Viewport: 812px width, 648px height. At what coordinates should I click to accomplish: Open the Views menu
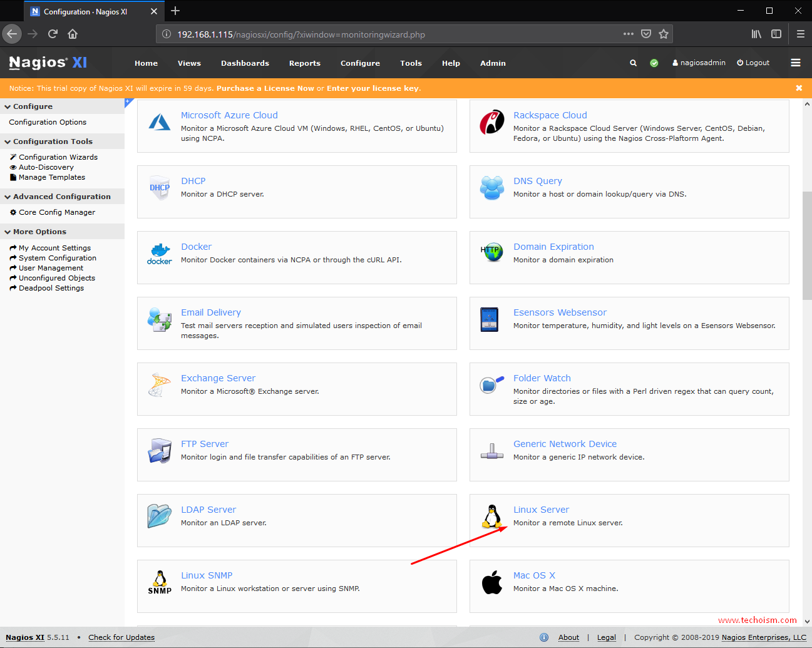[189, 63]
